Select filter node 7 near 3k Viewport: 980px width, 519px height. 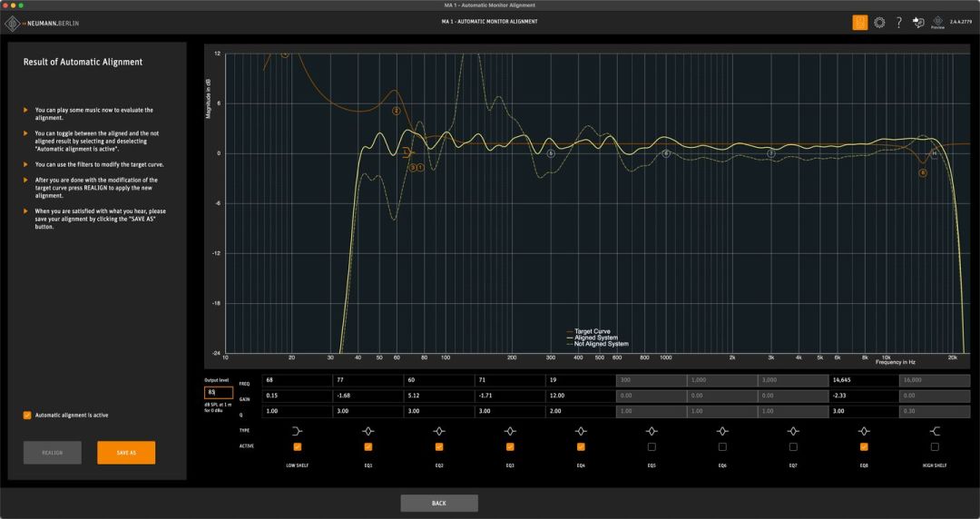coord(771,153)
